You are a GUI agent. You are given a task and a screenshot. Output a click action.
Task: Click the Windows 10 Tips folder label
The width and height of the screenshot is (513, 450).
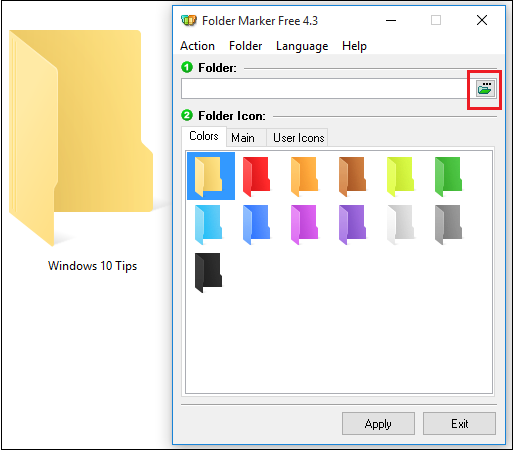[92, 266]
